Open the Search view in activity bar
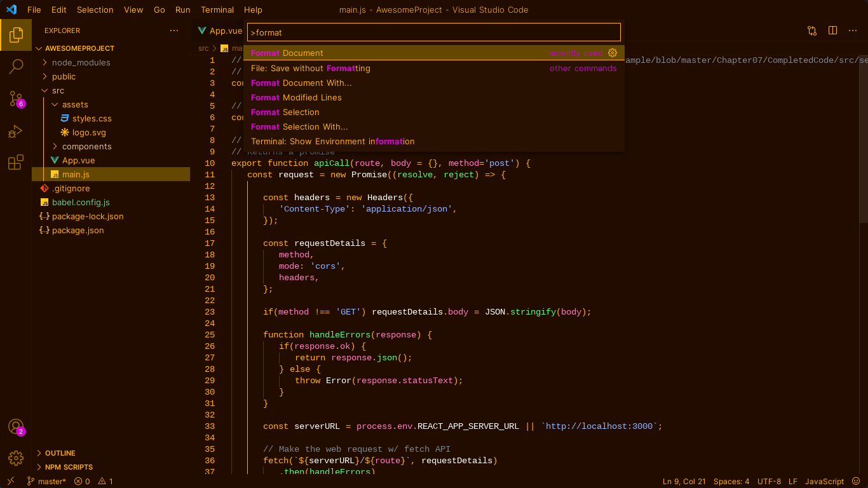This screenshot has width=868, height=488. coord(16,66)
